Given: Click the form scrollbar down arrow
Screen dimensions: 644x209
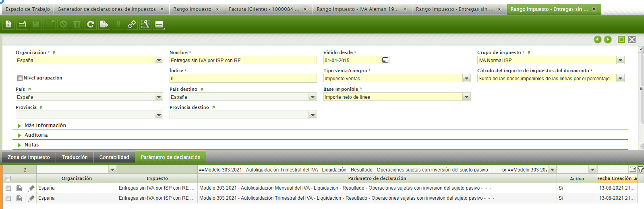Looking at the screenshot, I should pyautogui.click(x=641, y=146).
